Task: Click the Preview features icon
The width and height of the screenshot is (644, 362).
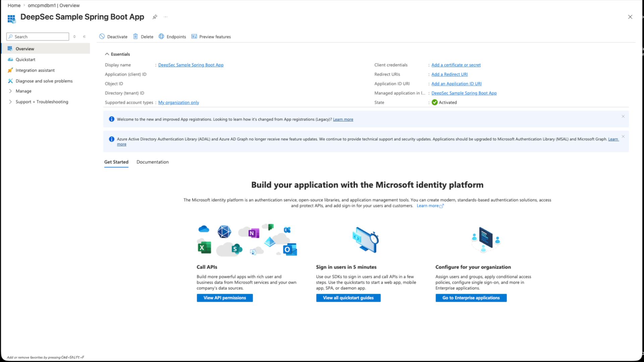Action: [x=194, y=36]
